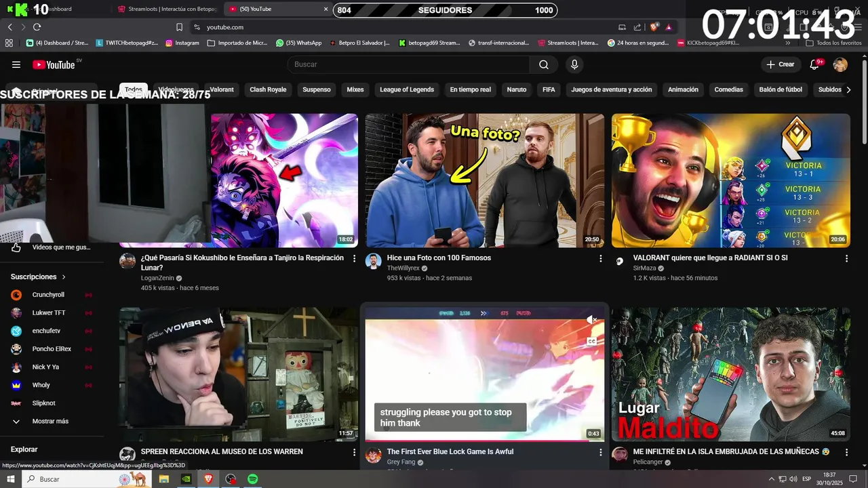Expand Mostrar más subscriptions
The width and height of the screenshot is (868, 488).
click(52, 422)
